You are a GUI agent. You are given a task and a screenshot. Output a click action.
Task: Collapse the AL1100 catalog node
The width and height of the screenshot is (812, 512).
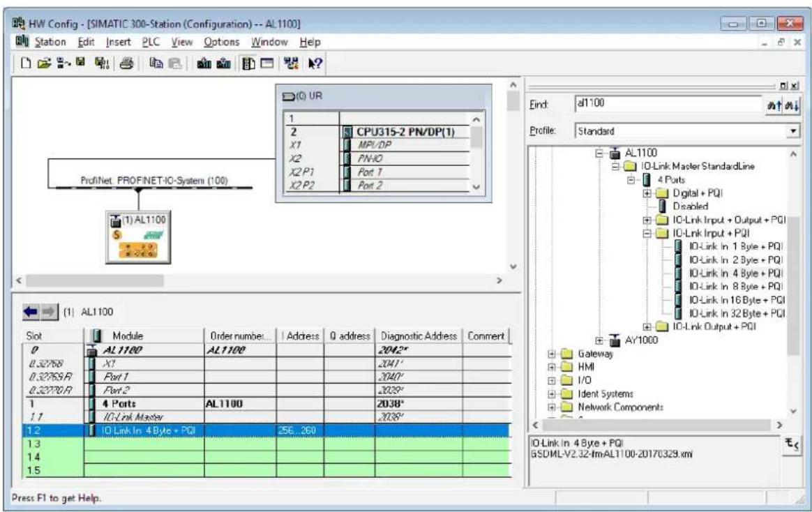(599, 153)
